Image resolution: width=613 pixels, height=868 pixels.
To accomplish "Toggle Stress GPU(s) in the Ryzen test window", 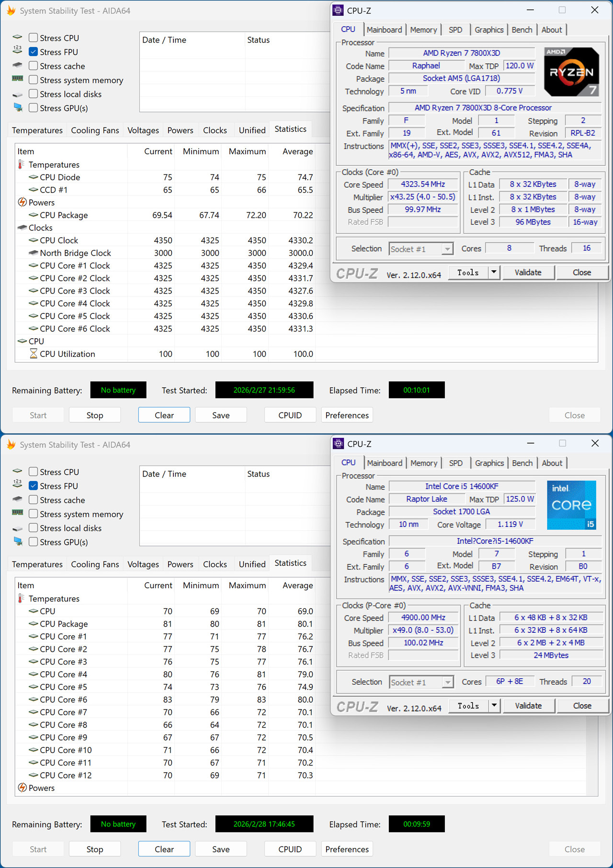I will (34, 108).
